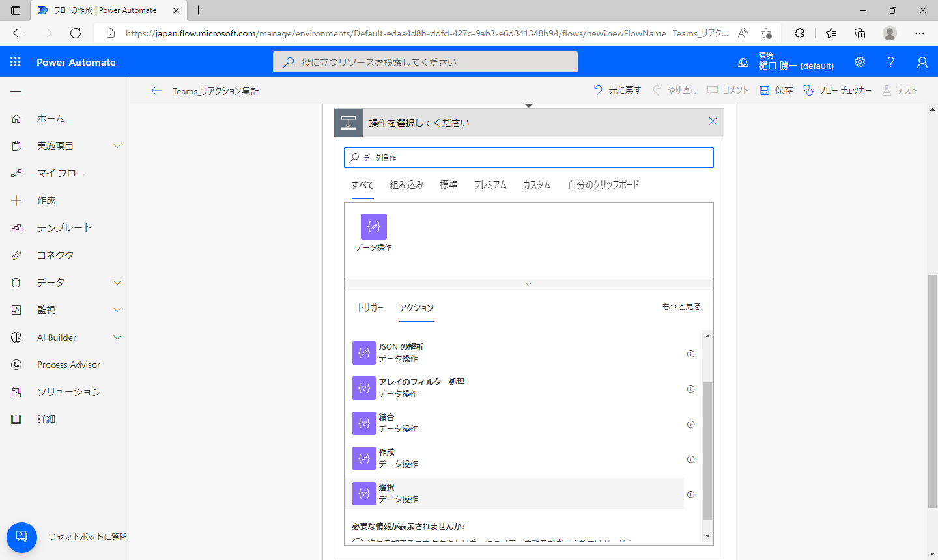Expand 監視 in sidebar
Viewport: 938px width, 560px height.
(117, 310)
